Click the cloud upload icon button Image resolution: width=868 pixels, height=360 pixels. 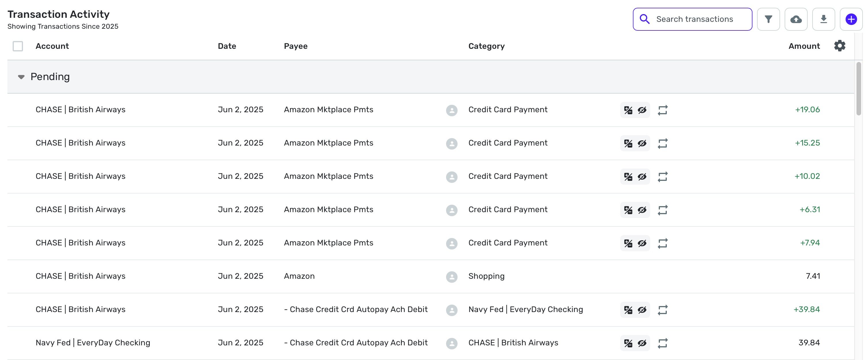796,19
